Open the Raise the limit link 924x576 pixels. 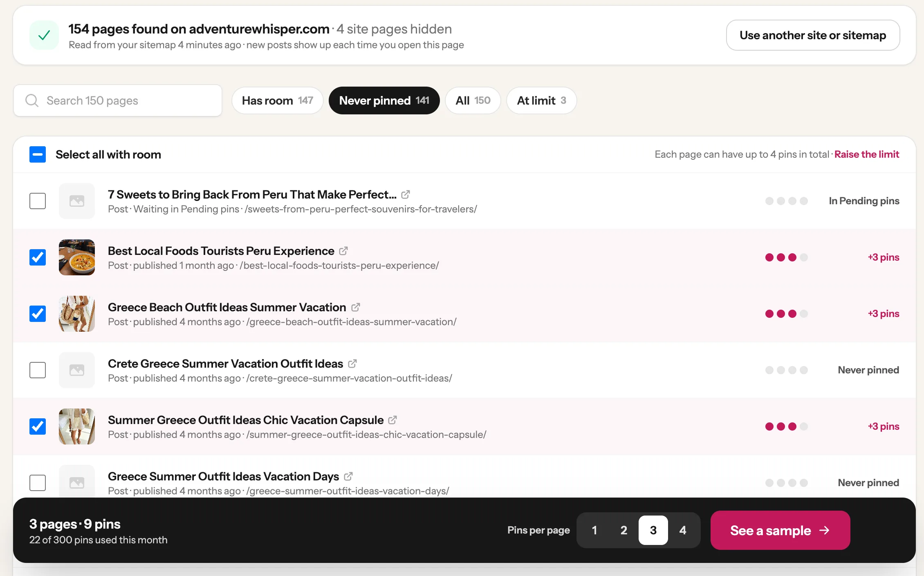(x=867, y=154)
